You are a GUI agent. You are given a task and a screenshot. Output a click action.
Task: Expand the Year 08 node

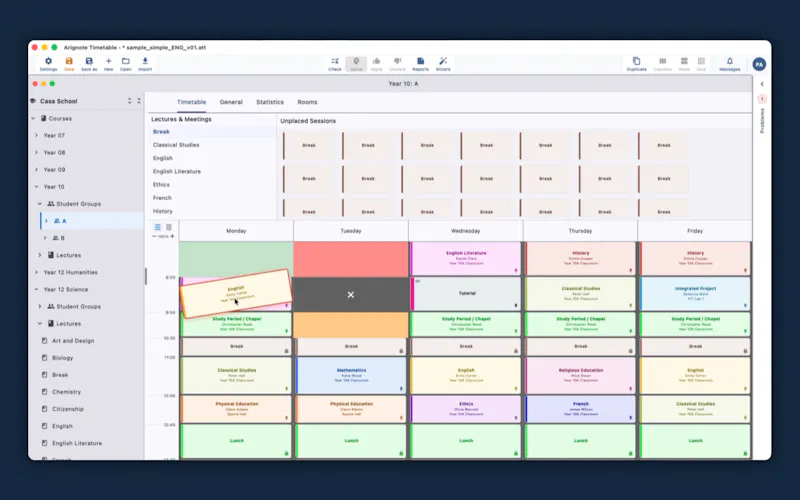click(36, 153)
